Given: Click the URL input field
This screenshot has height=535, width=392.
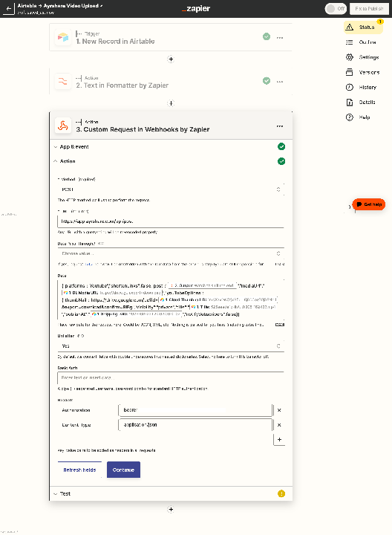Looking at the screenshot, I should point(171,221).
